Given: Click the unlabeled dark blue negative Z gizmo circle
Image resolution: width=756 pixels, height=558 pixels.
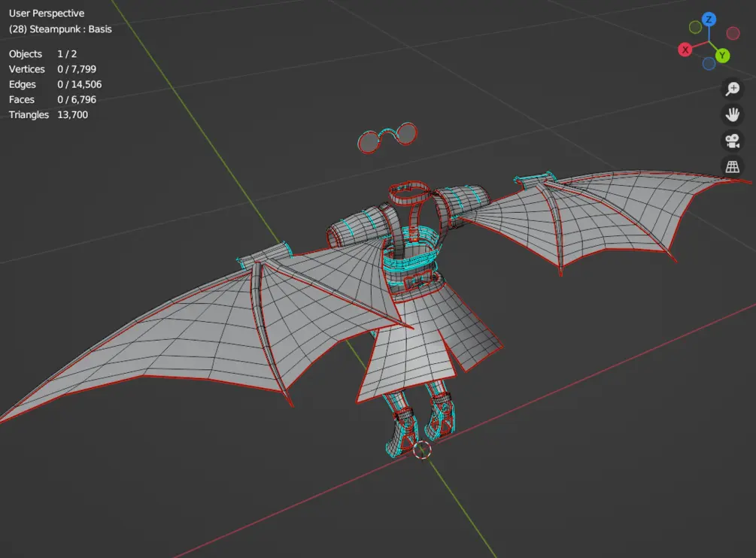Looking at the screenshot, I should click(x=709, y=64).
